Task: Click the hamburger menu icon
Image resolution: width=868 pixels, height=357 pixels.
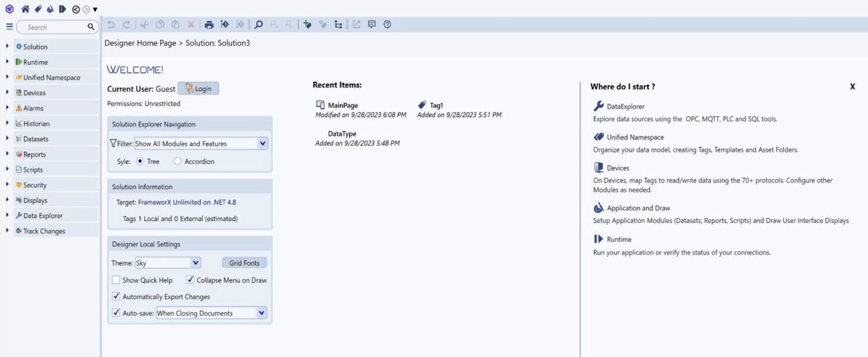Action: [9, 27]
